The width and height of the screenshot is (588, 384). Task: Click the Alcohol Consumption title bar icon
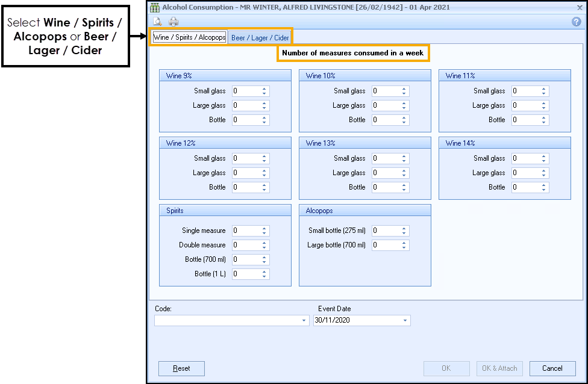(155, 7)
